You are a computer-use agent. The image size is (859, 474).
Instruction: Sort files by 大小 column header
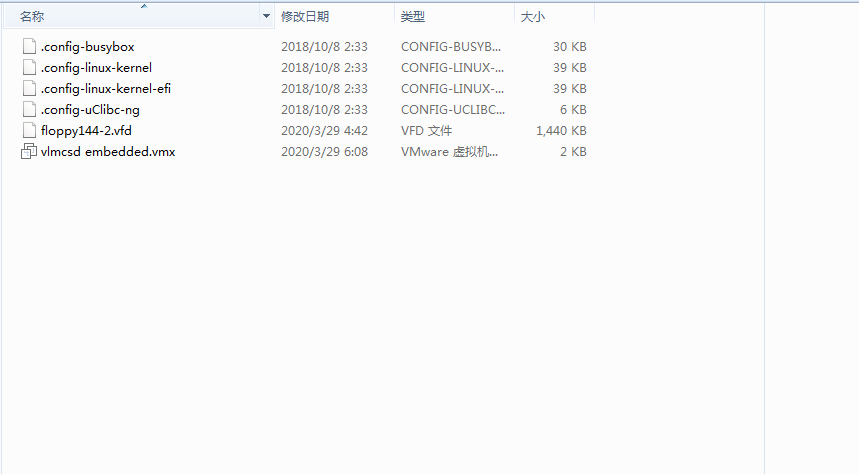pyautogui.click(x=532, y=16)
